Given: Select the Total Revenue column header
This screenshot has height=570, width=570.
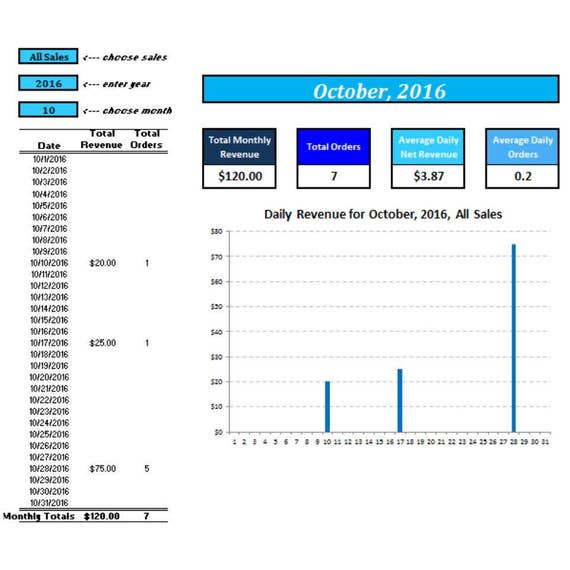Looking at the screenshot, I should [101, 139].
